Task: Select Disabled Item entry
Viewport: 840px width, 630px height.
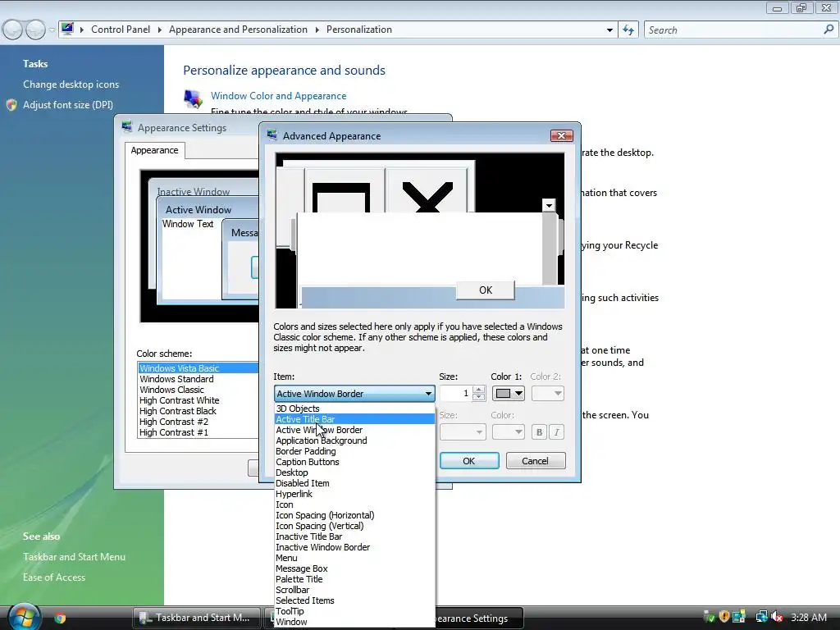Action: point(354,483)
